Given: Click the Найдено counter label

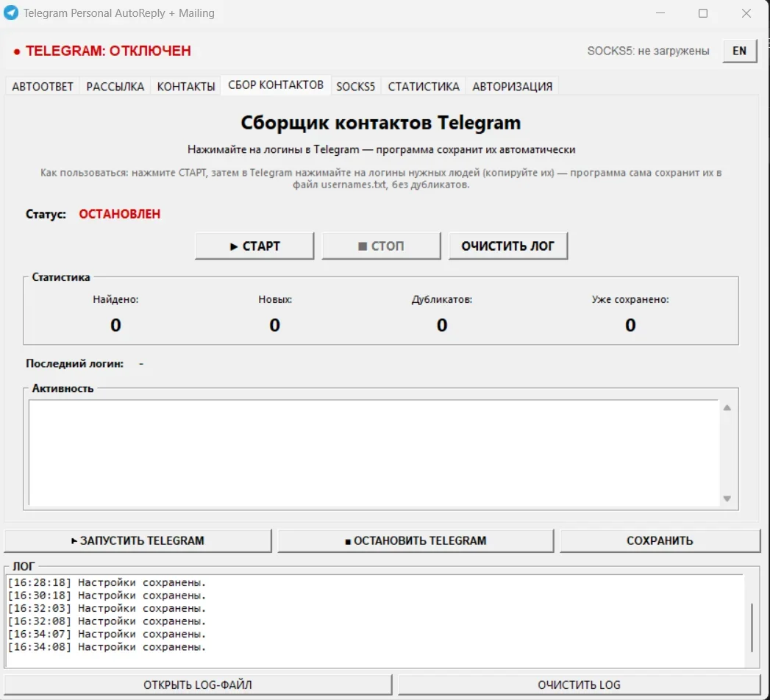Looking at the screenshot, I should tap(116, 299).
